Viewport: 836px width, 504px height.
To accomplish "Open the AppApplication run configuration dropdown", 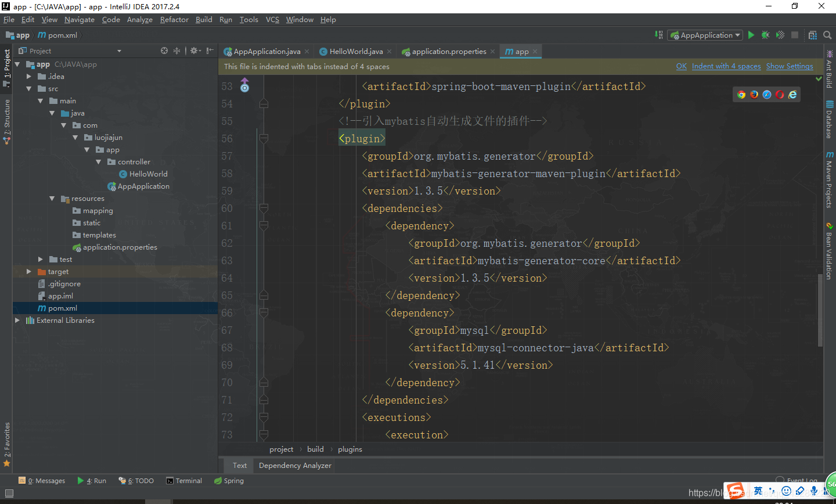I will [x=705, y=35].
